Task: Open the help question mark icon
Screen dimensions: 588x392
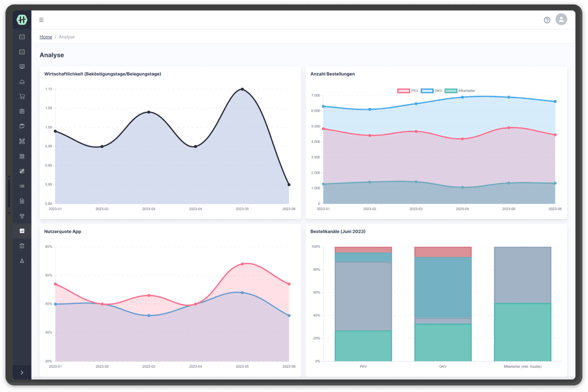Action: click(x=547, y=20)
